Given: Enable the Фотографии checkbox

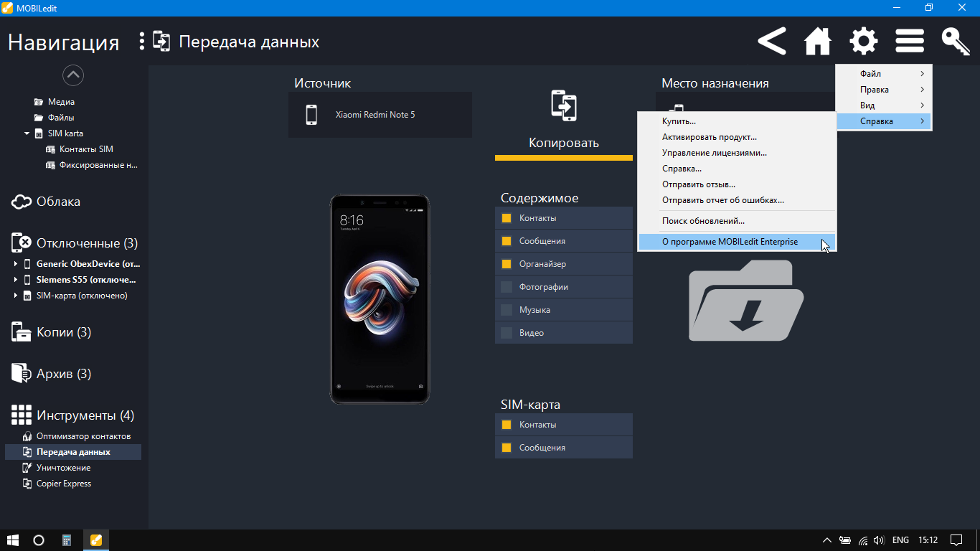Looking at the screenshot, I should pos(507,287).
